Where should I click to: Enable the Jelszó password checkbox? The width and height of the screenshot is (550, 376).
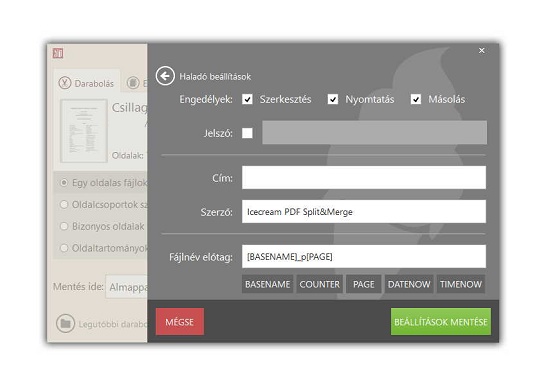[247, 133]
